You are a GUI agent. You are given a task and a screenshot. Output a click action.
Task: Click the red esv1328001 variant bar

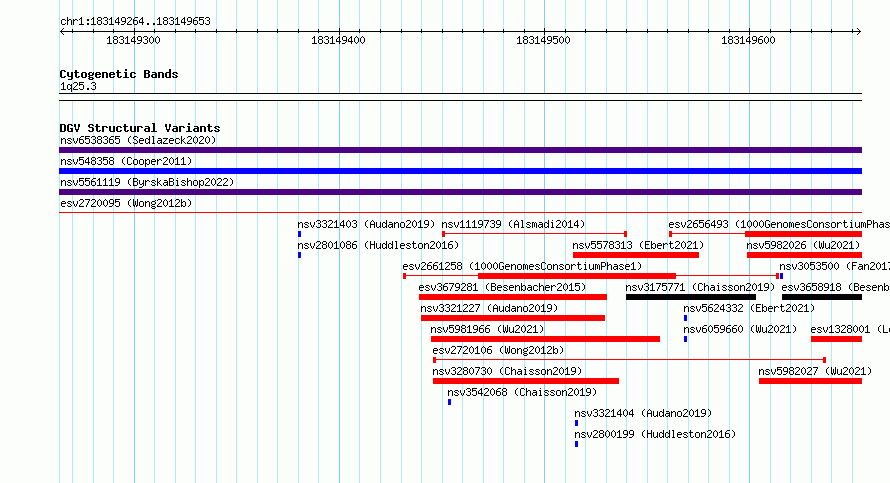click(x=837, y=339)
